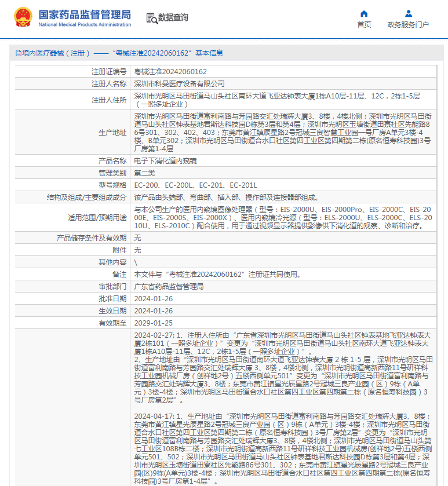This screenshot has height=486, width=448.
Task: Click the 管理类别 label
Action: click(x=112, y=173)
